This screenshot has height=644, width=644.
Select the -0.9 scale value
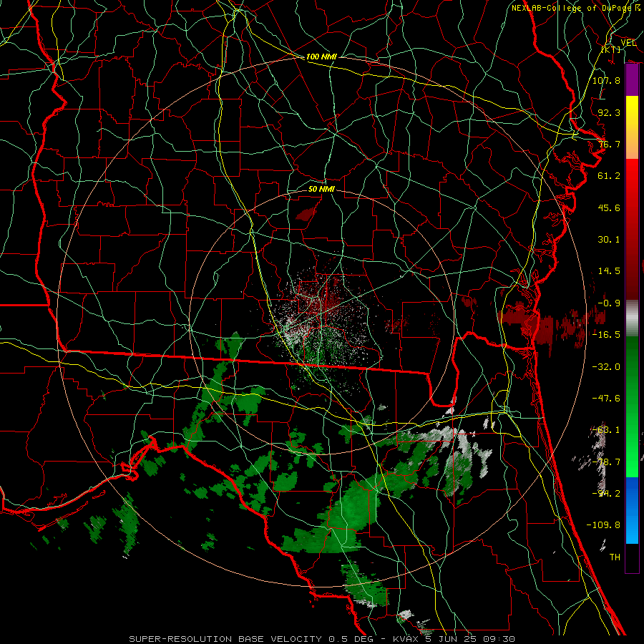[609, 303]
